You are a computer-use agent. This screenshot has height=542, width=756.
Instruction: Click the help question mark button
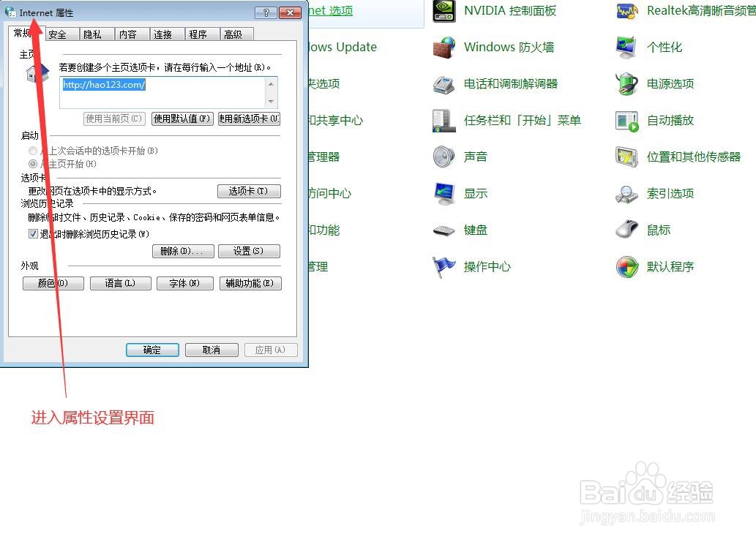[266, 12]
